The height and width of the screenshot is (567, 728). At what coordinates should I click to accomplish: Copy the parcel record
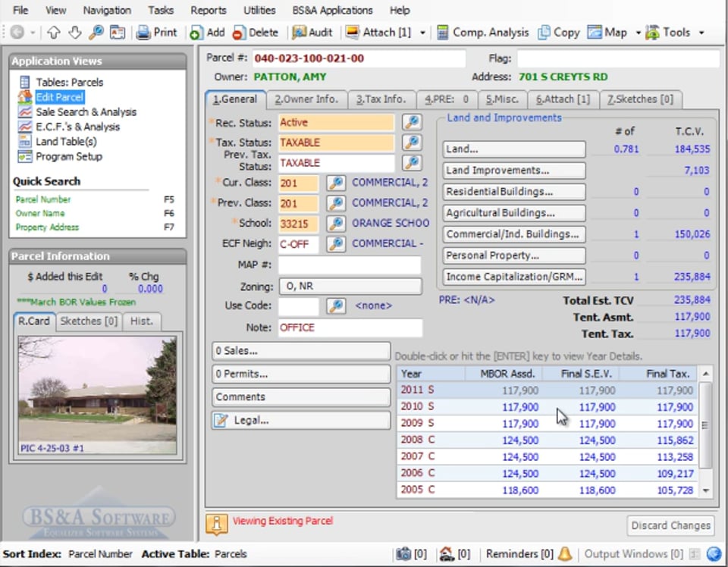click(x=559, y=33)
